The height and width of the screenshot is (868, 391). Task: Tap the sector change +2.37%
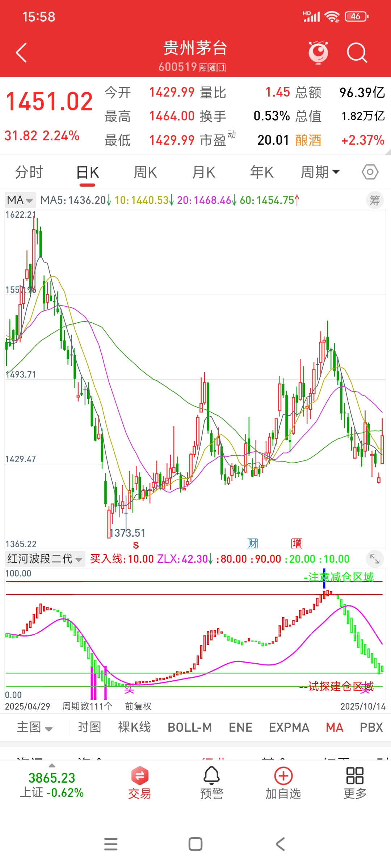(362, 140)
